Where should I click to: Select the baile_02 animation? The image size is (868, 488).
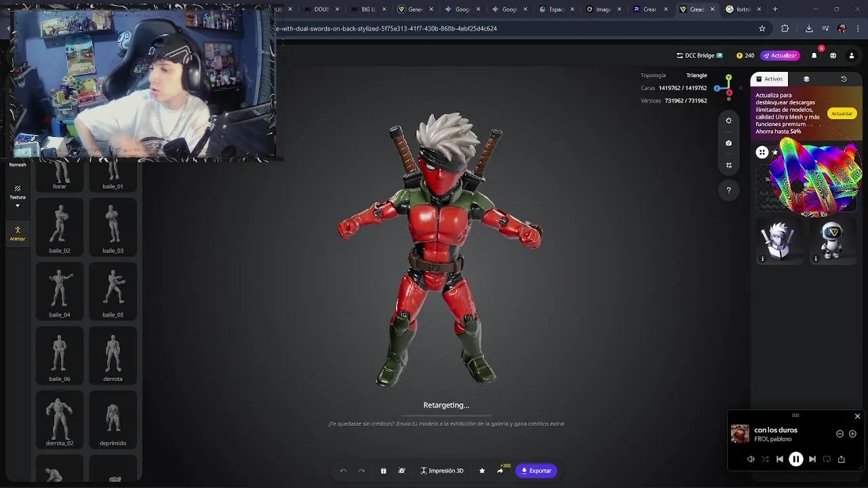tap(60, 227)
